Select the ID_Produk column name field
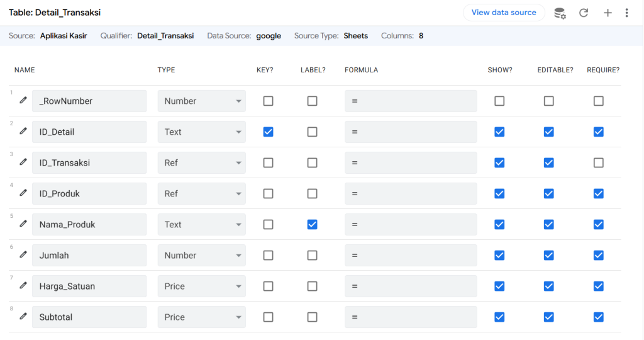The height and width of the screenshot is (340, 644). pos(89,194)
